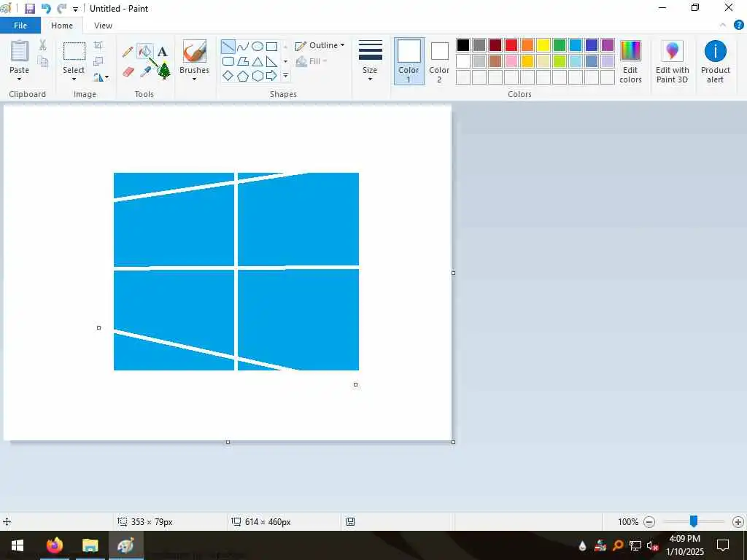Click the Copy icon in Clipboard group

coord(43,61)
